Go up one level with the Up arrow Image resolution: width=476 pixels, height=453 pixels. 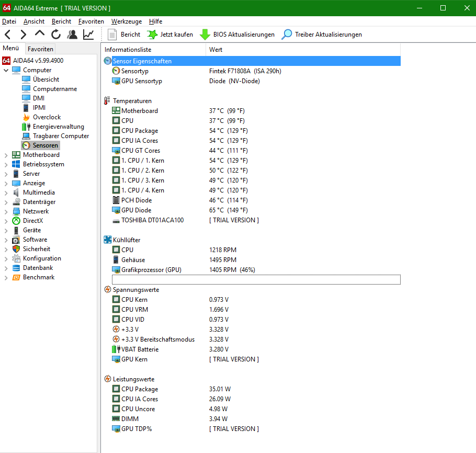pos(39,33)
